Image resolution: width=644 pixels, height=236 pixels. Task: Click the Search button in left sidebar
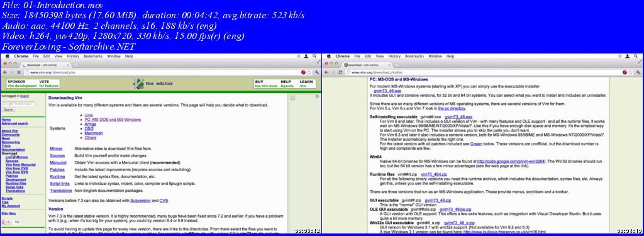8,110
